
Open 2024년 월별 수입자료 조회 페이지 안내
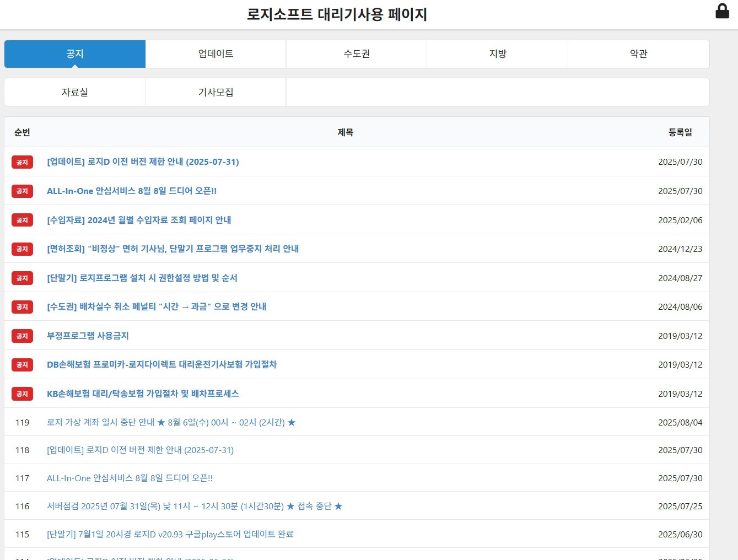click(x=139, y=220)
